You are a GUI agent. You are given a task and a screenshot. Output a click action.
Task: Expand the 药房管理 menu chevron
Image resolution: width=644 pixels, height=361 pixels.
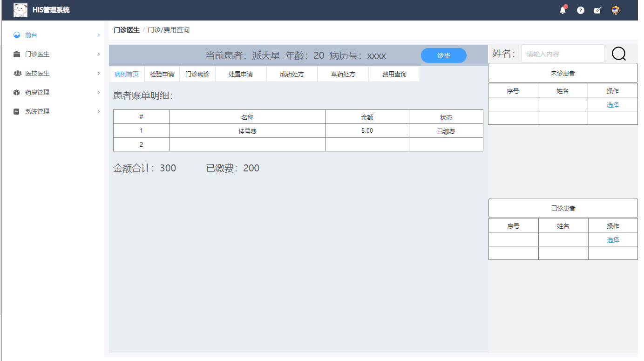pos(99,92)
